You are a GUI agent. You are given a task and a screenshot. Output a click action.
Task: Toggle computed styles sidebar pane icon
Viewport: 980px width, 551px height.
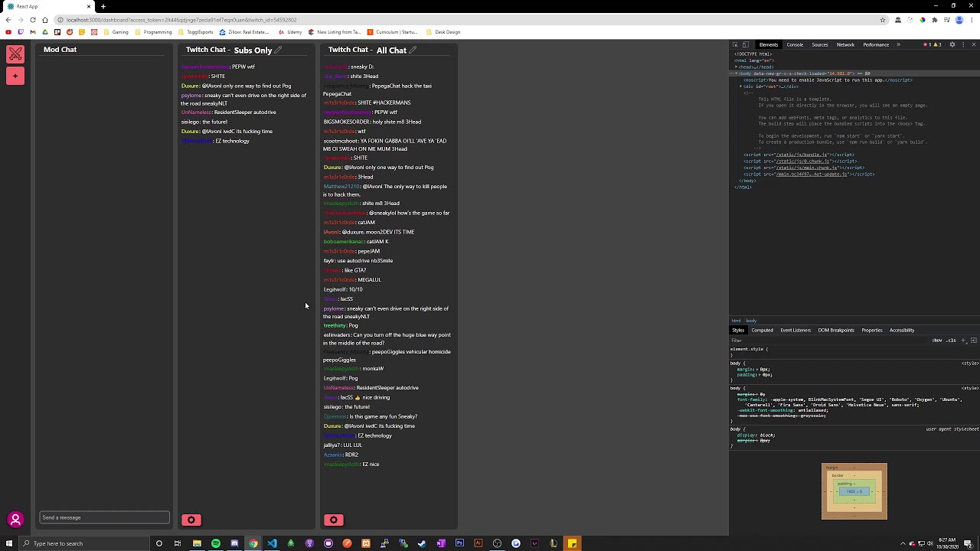[974, 340]
